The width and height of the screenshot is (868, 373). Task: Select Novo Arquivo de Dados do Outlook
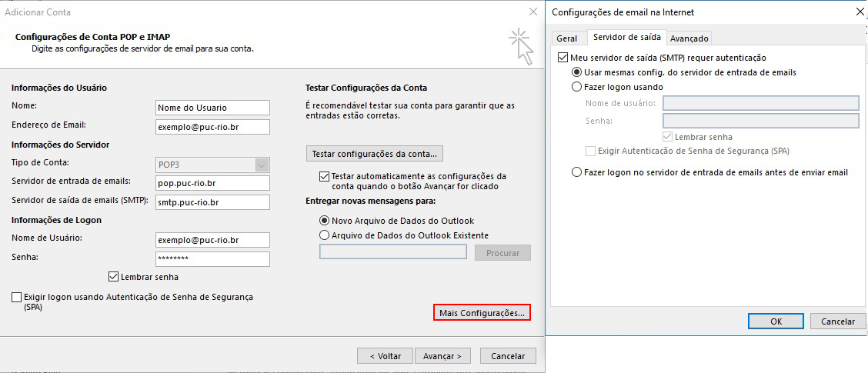tap(325, 220)
